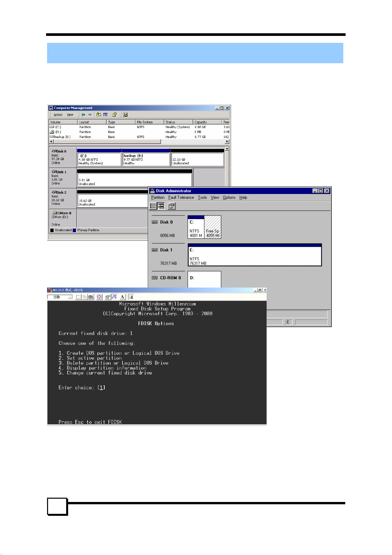Click the Copy icon in FDISK toolbar
The image size is (392, 555).
coord(85,297)
